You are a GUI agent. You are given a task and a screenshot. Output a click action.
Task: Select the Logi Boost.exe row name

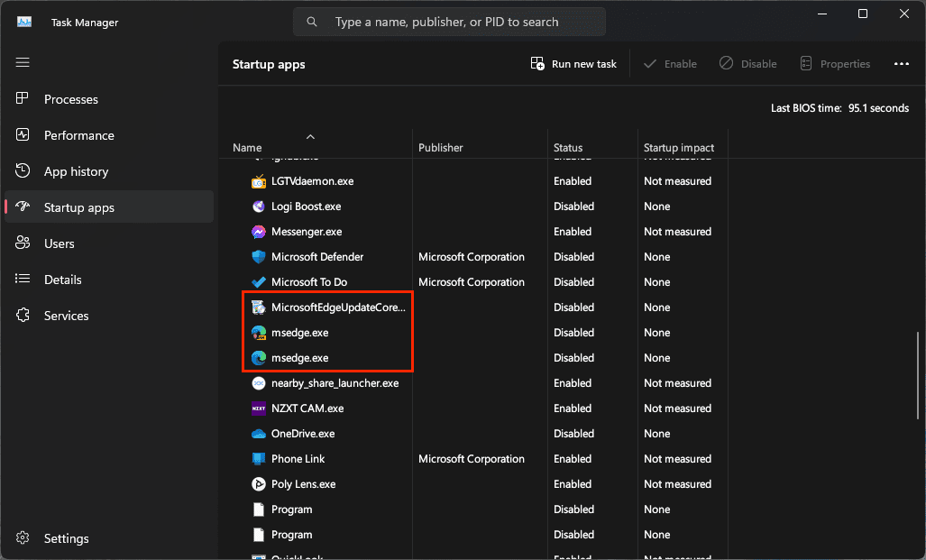(x=306, y=207)
